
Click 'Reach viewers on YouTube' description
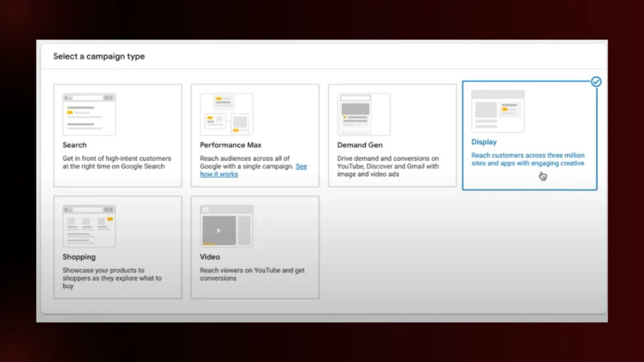[x=252, y=274]
